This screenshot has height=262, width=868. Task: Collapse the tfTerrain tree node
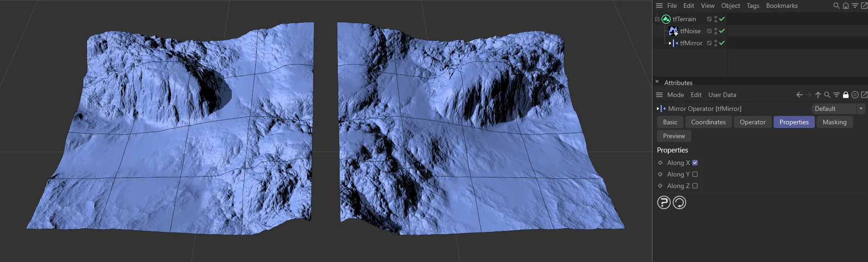pyautogui.click(x=657, y=19)
